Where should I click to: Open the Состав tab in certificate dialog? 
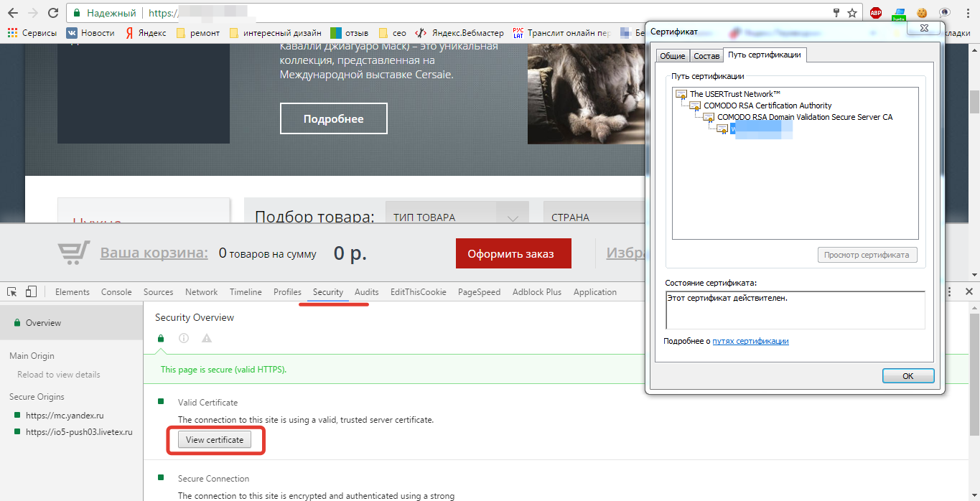(706, 56)
